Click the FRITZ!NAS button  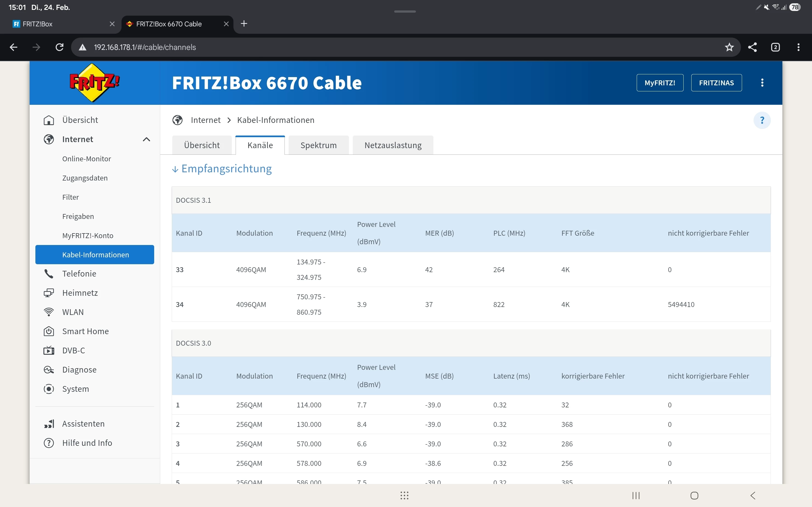(x=716, y=83)
